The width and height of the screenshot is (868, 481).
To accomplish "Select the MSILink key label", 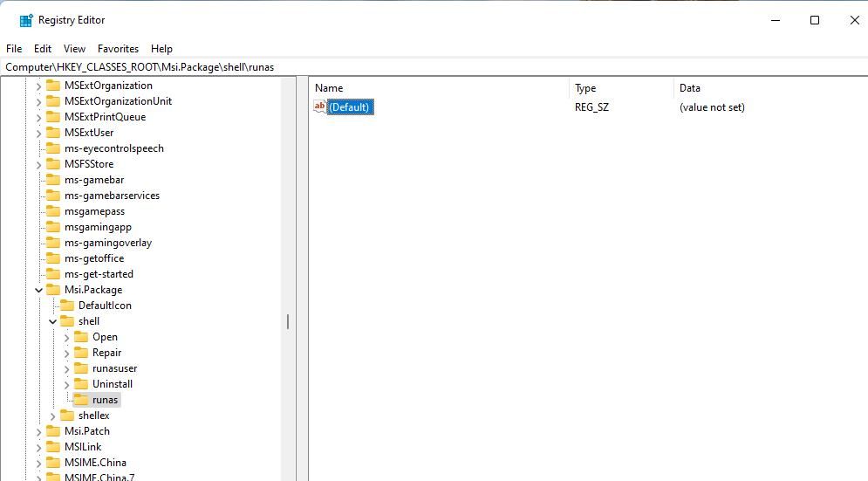I will tap(83, 447).
